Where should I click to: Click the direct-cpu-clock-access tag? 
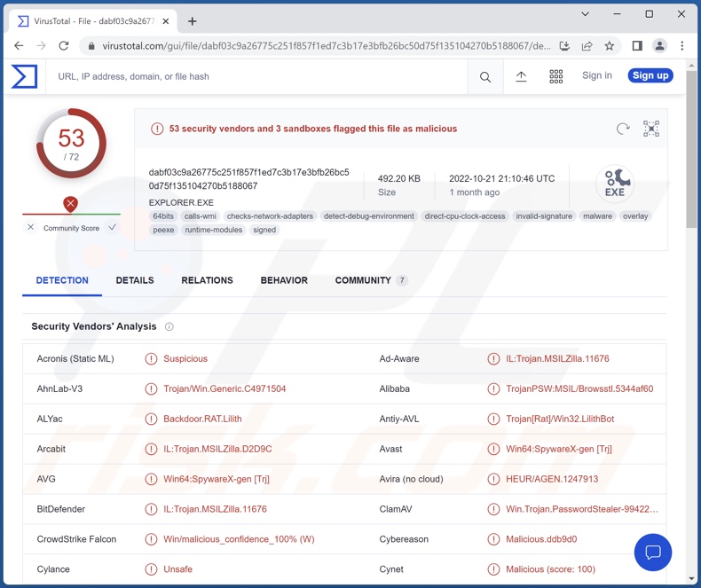click(465, 216)
